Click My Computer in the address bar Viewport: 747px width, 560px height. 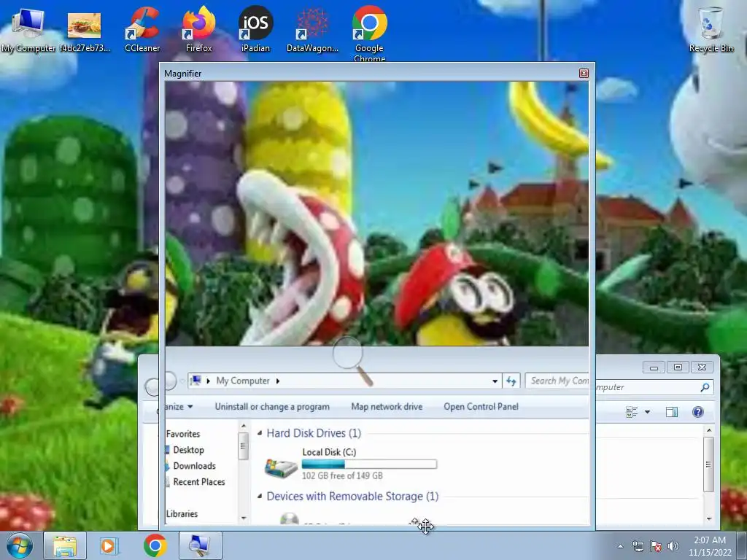[243, 381]
